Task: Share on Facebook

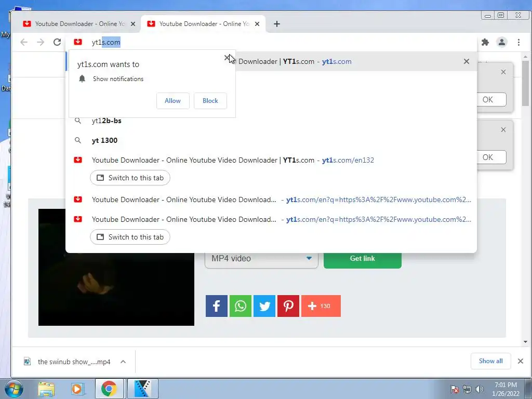Action: click(217, 306)
